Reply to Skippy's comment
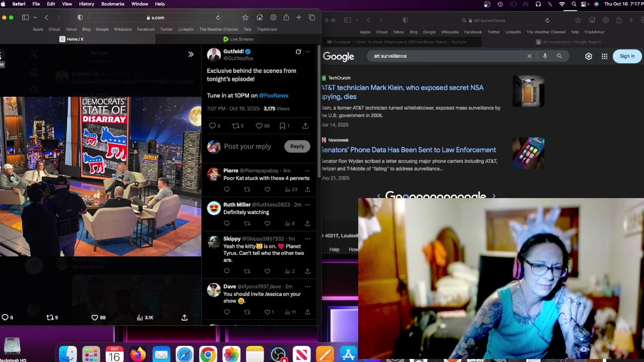 click(x=227, y=271)
